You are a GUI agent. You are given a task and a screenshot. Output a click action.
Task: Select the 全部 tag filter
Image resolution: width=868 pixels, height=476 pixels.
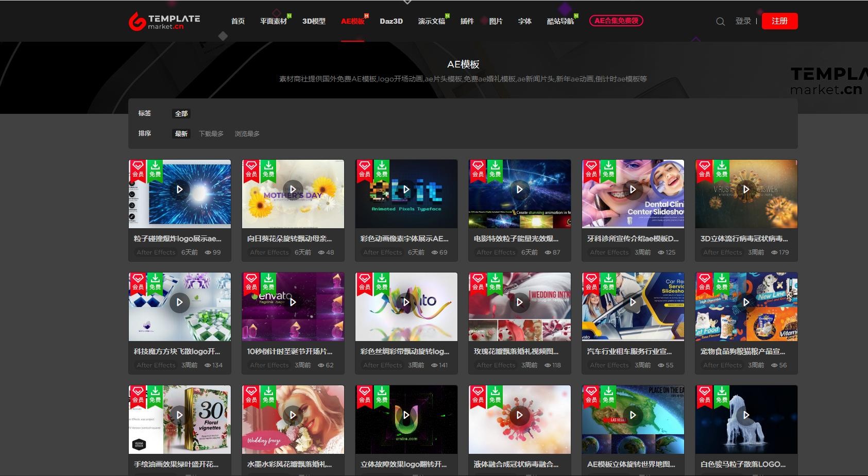(181, 113)
